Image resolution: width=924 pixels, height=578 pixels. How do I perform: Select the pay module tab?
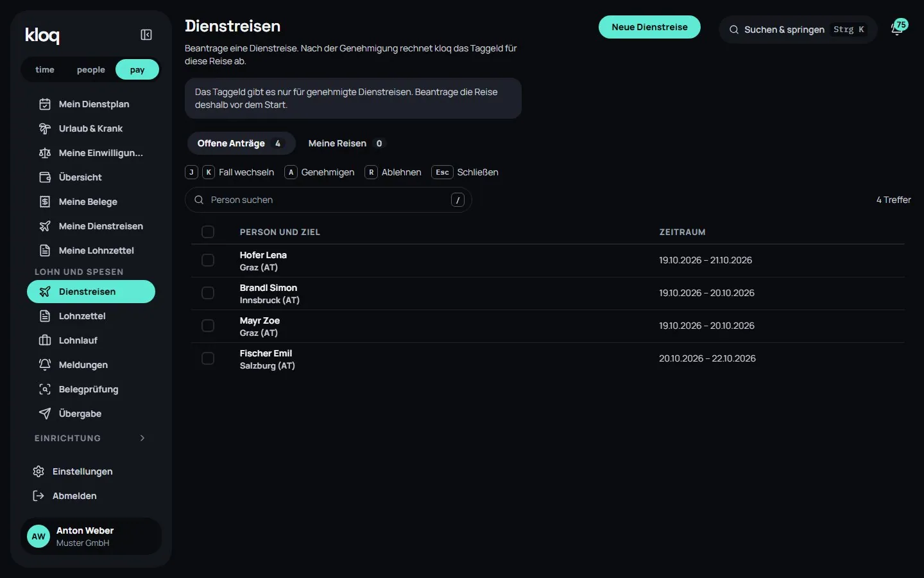137,69
